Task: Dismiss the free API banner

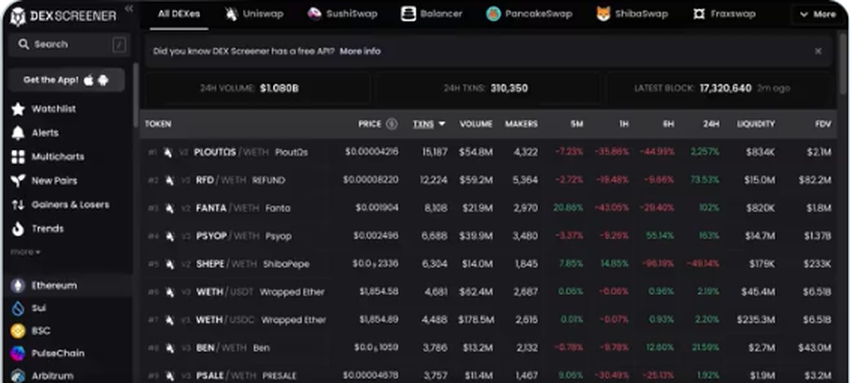Action: click(x=818, y=51)
